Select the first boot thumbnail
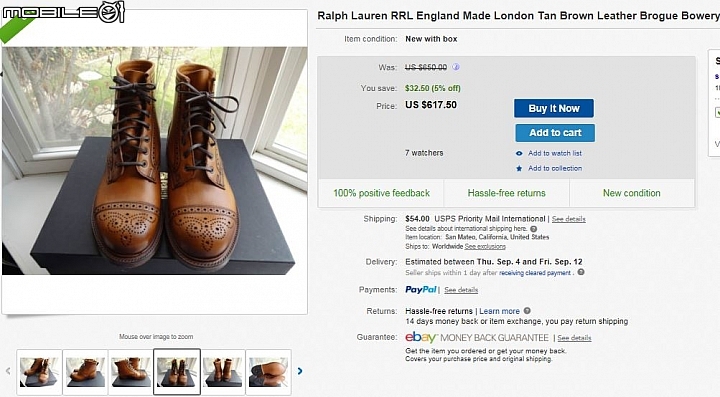Viewport: 720px width, 397px height. coord(39,372)
